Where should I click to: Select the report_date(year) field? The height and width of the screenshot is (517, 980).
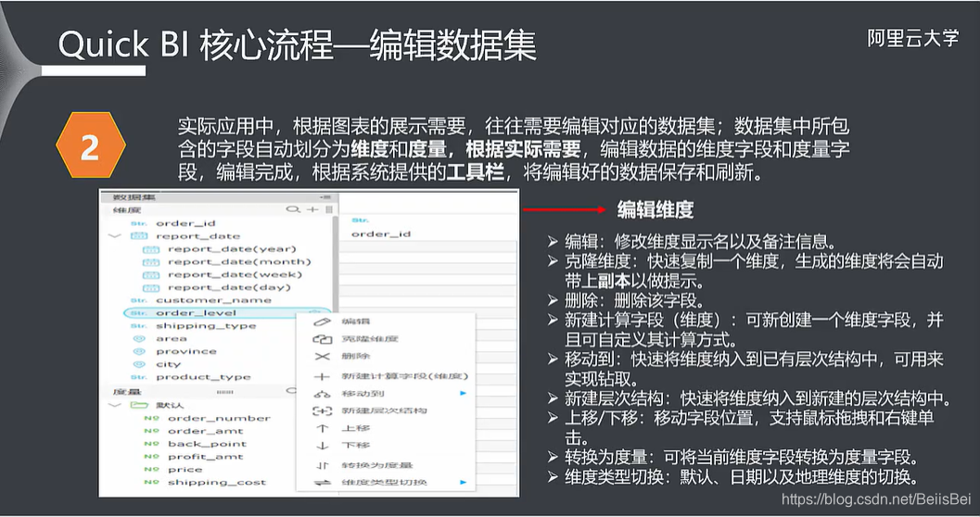pyautogui.click(x=232, y=249)
